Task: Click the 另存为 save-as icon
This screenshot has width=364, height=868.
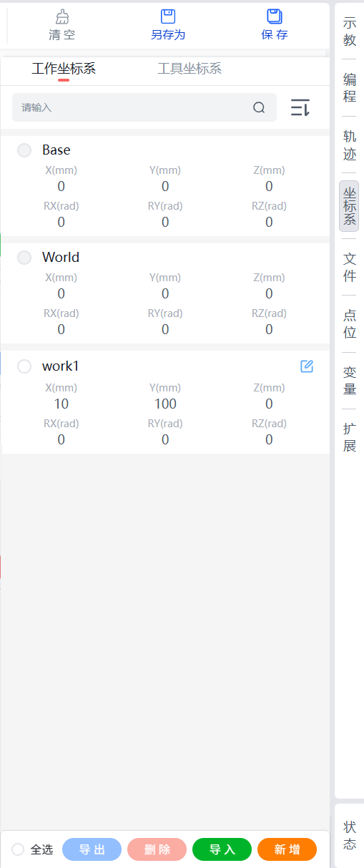Action: pyautogui.click(x=168, y=16)
